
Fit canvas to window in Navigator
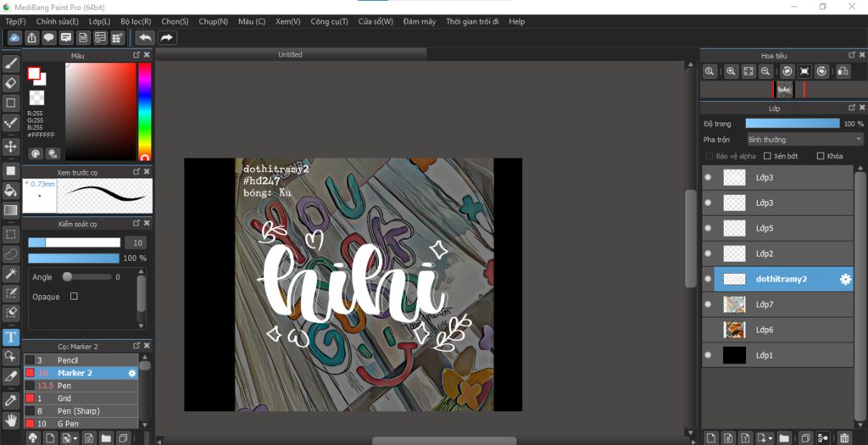tap(748, 71)
